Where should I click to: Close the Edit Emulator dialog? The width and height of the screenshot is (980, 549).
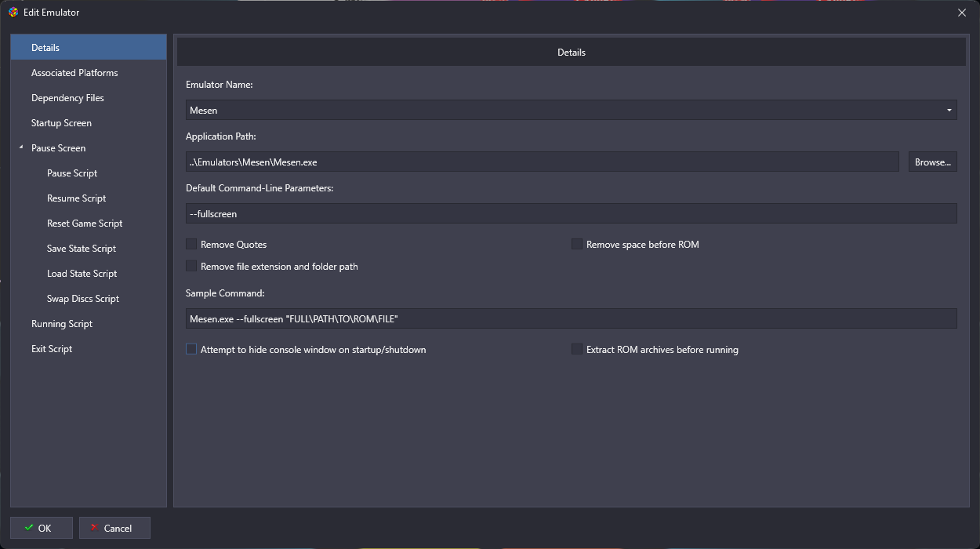click(x=962, y=13)
